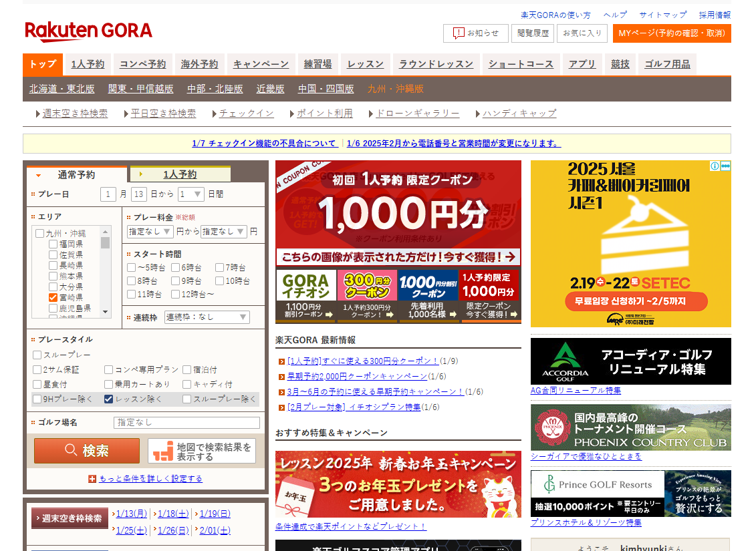Viewport: 756px width, 551px height.
Task: Open the 300円分クーポン tile
Action: coord(368,296)
